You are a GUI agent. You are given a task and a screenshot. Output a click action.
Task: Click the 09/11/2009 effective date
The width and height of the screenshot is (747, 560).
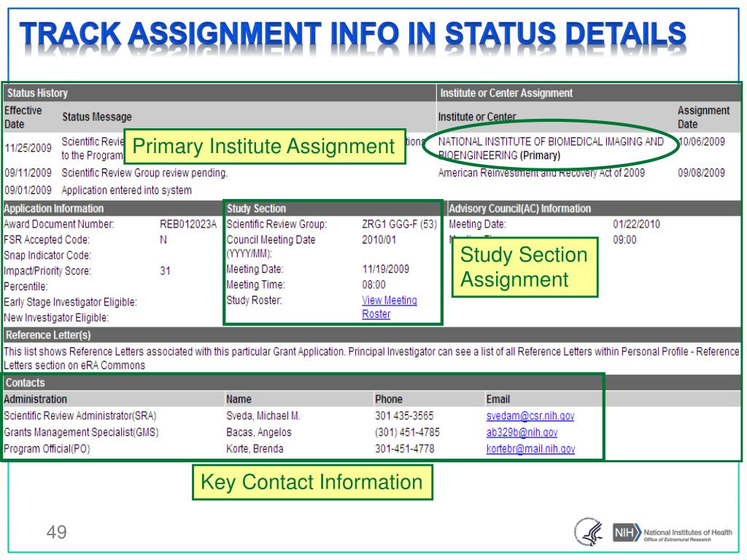coord(28,172)
